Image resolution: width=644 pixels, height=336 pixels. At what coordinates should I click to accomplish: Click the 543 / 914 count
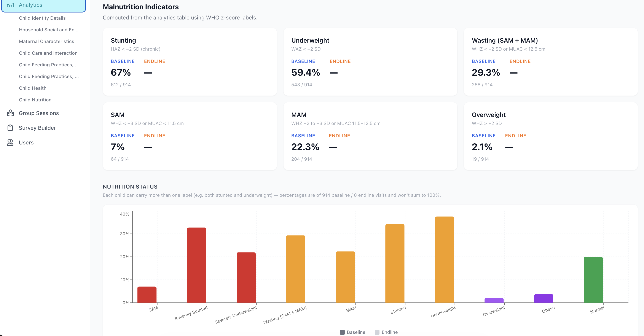point(301,85)
